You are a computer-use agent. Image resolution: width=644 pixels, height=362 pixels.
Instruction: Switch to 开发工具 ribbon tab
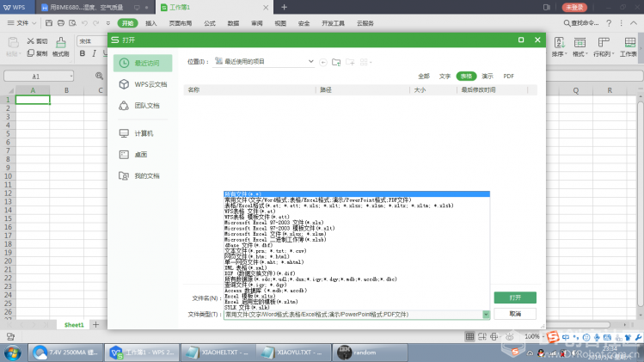(333, 23)
